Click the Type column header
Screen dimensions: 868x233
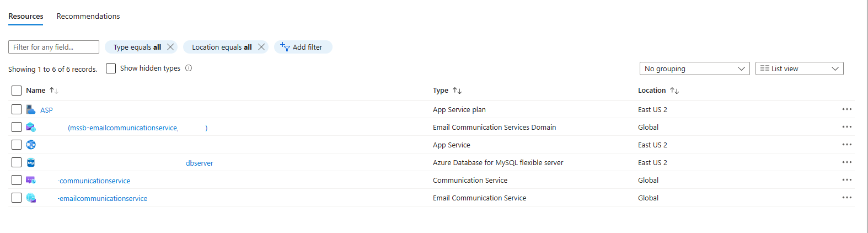441,90
